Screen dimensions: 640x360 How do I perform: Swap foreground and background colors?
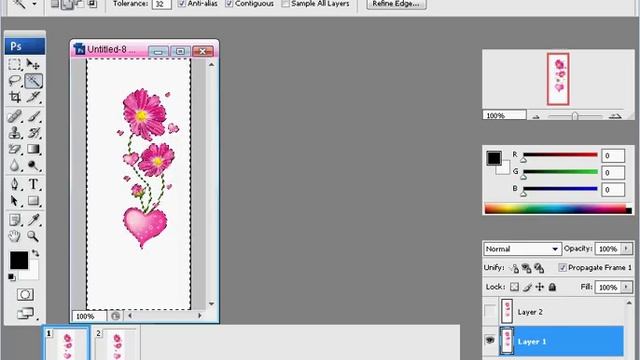click(x=36, y=253)
